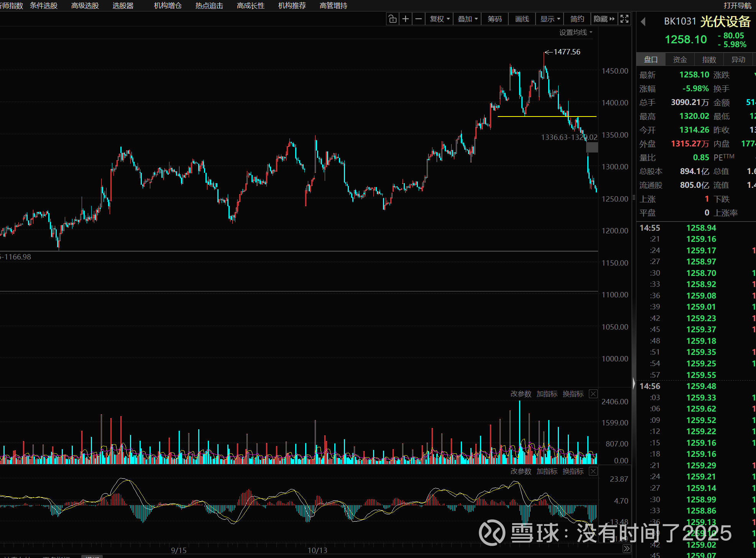Toggle 隐藏 side panel button
Image resolution: width=756 pixels, height=558 pixels.
click(604, 19)
